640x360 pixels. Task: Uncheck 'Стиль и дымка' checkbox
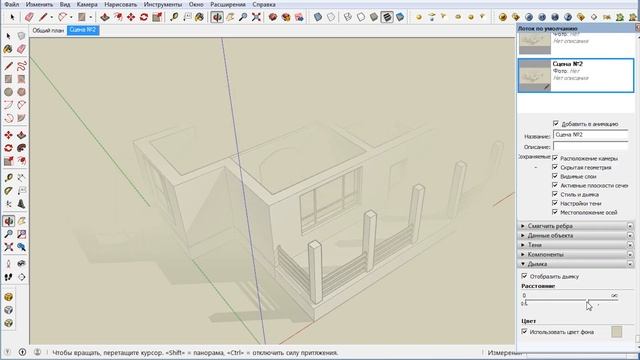555,194
